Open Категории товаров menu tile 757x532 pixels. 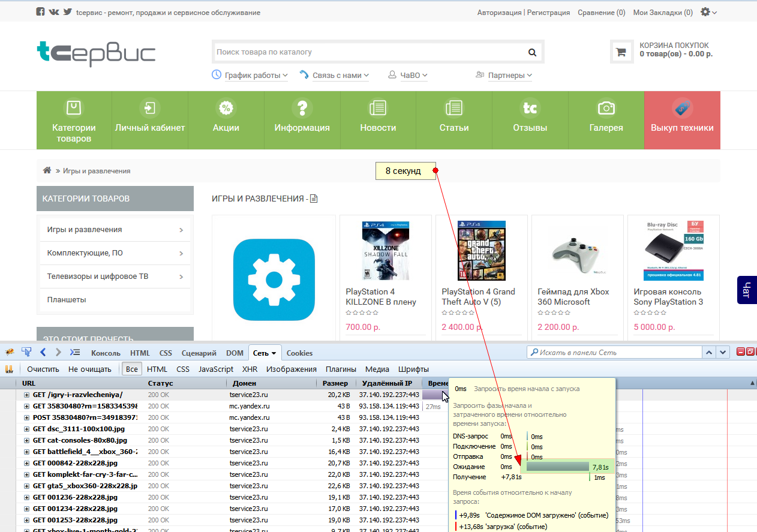74,121
